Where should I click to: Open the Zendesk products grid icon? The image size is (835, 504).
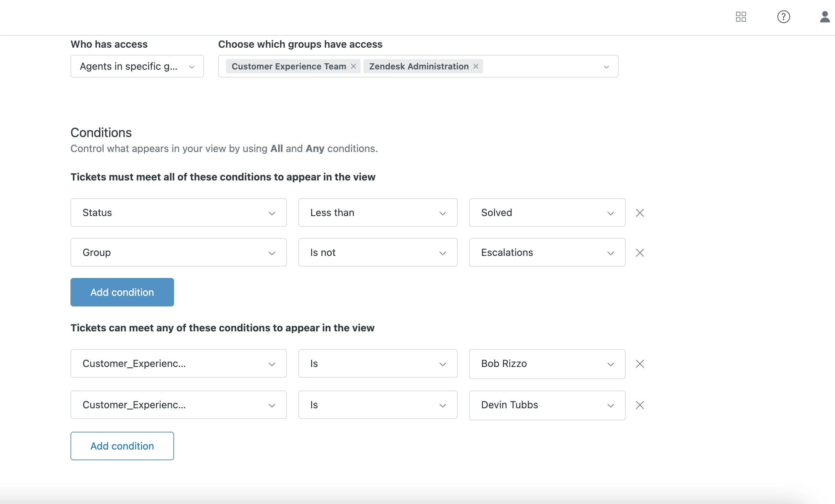click(x=741, y=17)
